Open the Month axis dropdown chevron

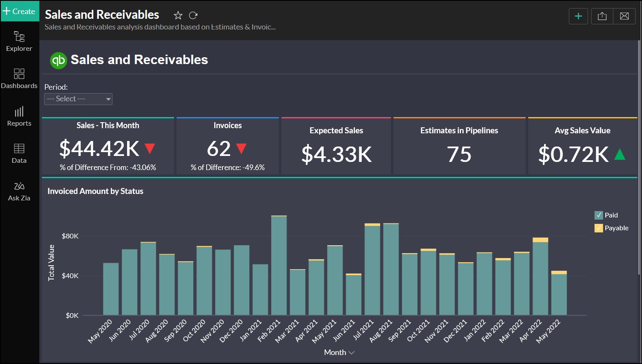click(x=352, y=352)
